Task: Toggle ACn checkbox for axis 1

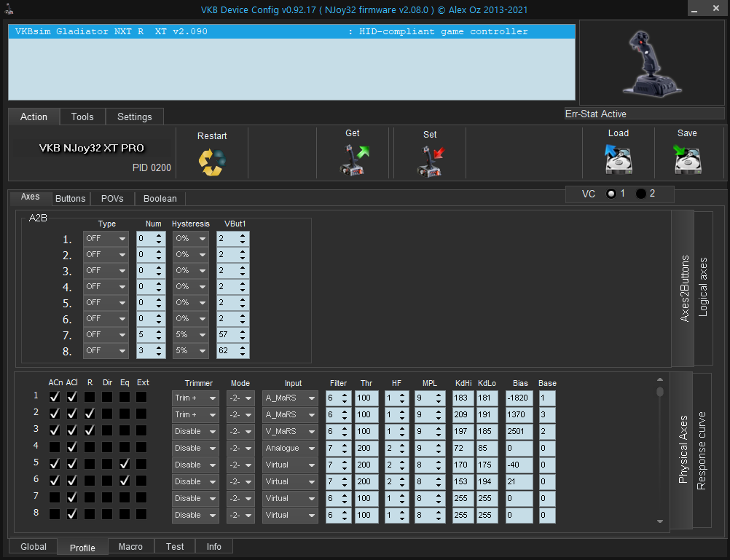Action: point(55,397)
